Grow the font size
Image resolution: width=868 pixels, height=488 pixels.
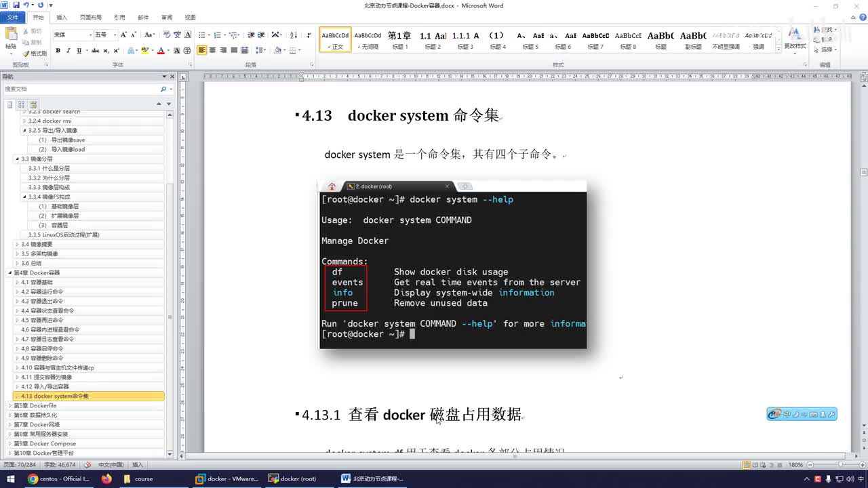[124, 35]
